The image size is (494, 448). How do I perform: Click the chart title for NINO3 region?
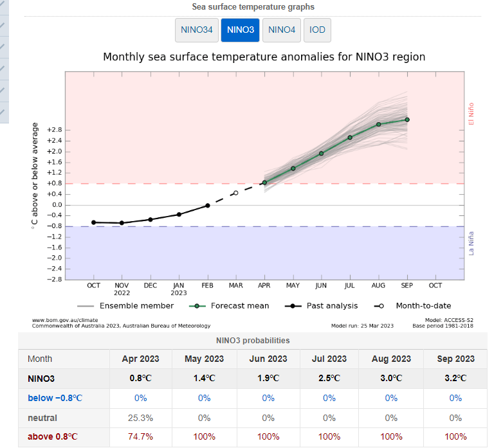pyautogui.click(x=264, y=57)
